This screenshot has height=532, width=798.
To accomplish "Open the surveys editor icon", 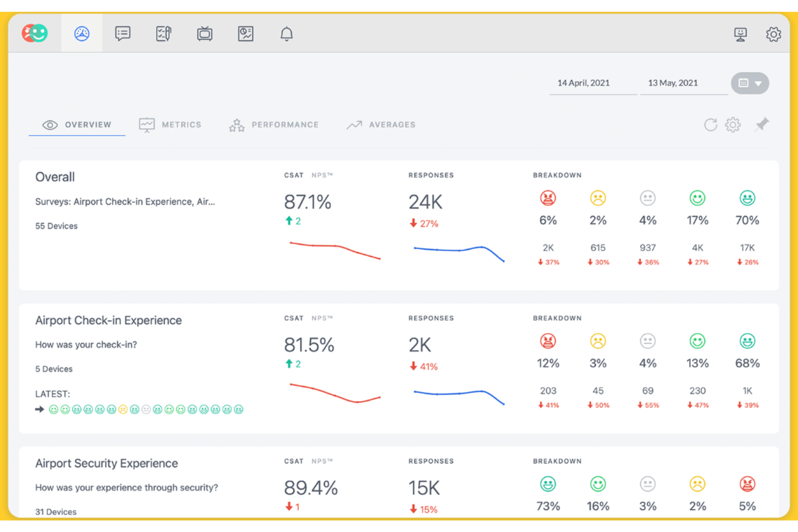I will pos(163,33).
